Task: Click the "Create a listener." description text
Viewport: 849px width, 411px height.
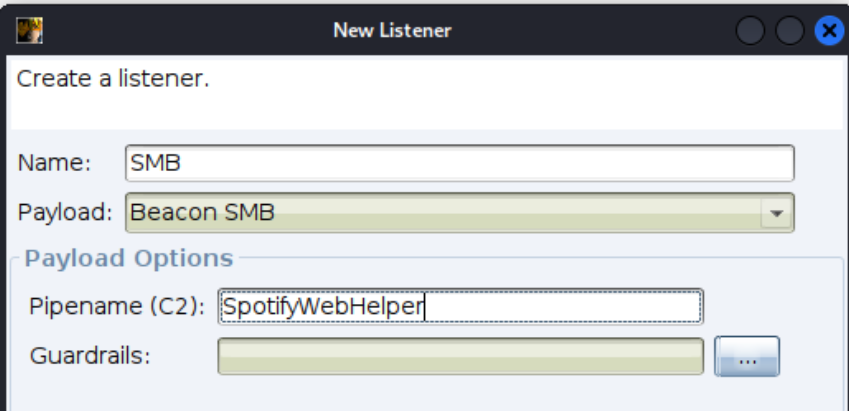Action: (113, 78)
